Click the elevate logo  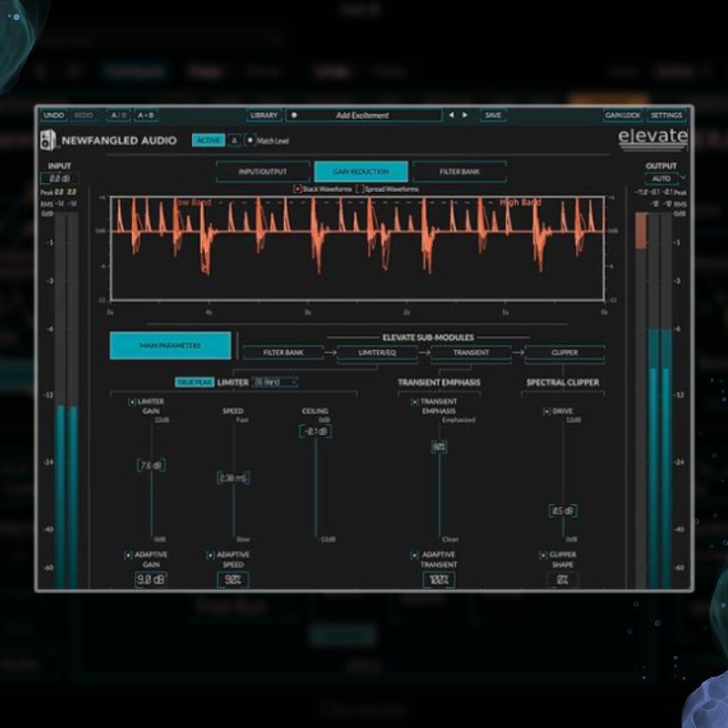pyautogui.click(x=652, y=138)
